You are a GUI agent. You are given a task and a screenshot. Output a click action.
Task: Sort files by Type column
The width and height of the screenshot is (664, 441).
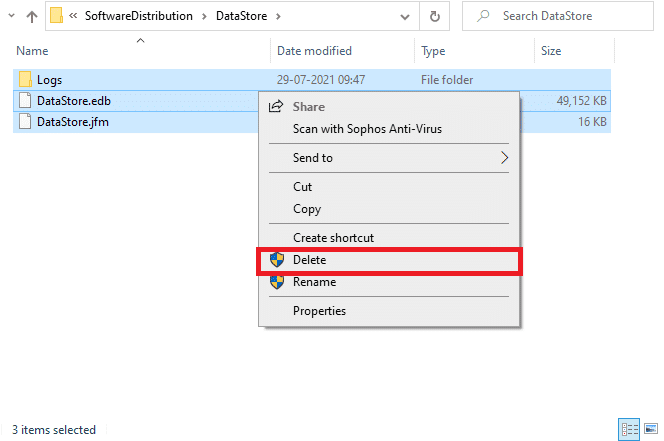tap(433, 51)
